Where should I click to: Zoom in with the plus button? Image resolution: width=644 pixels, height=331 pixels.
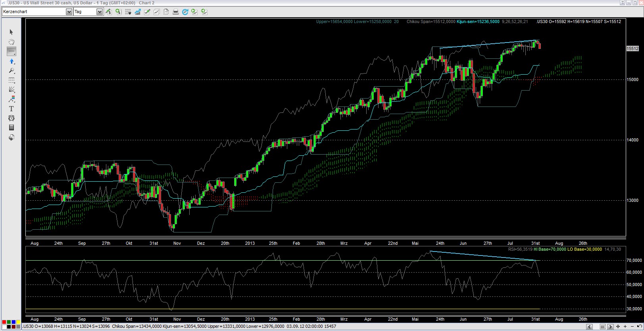click(x=625, y=327)
